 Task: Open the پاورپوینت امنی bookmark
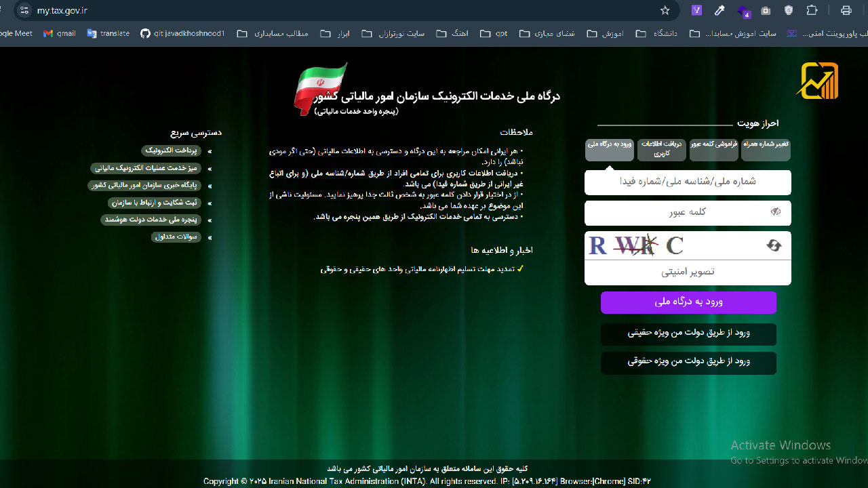point(827,33)
